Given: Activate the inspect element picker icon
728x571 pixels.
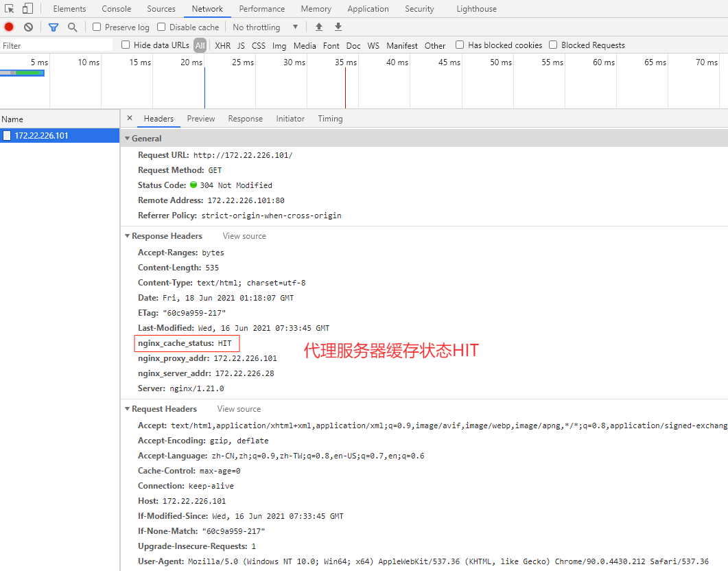Looking at the screenshot, I should tap(10, 8).
